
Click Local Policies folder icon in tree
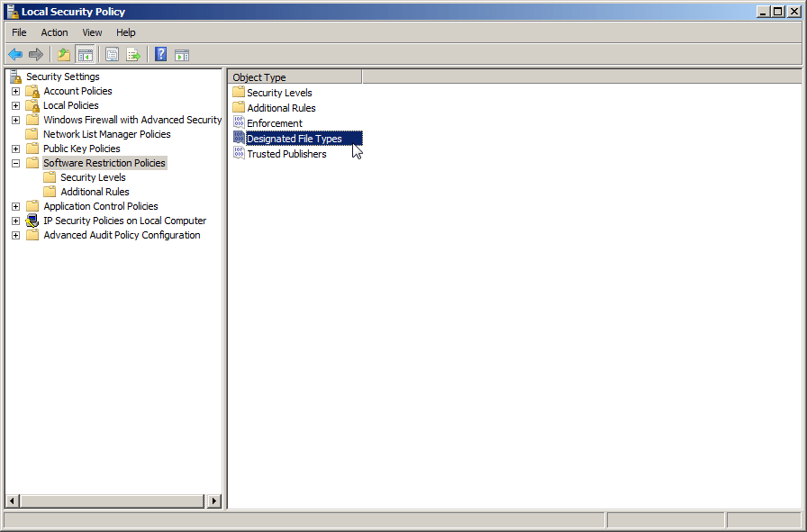[32, 105]
